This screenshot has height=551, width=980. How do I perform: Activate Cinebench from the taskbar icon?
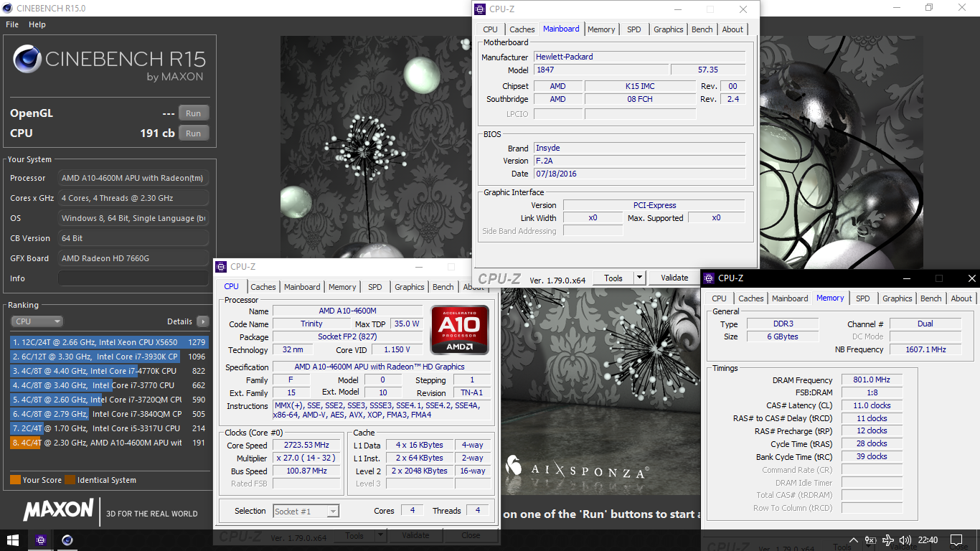(67, 540)
